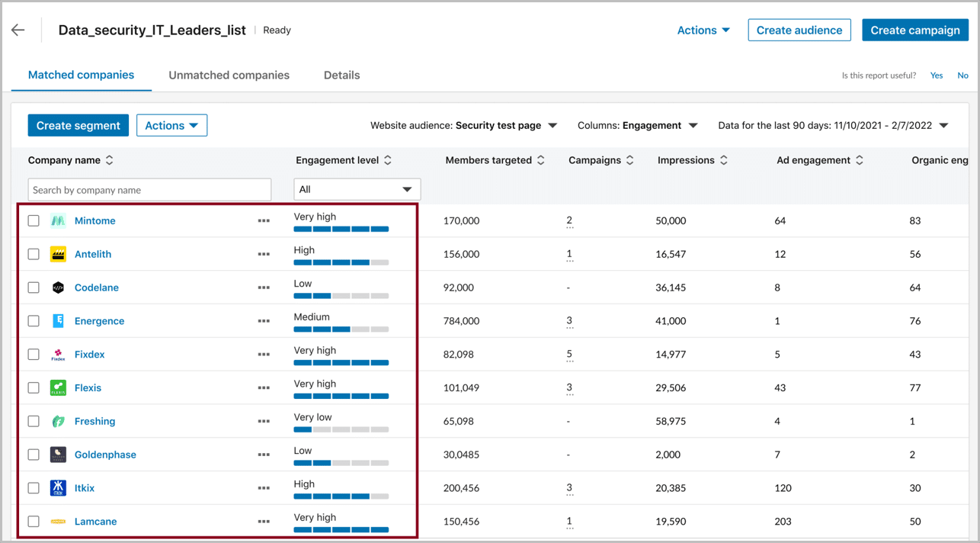Image resolution: width=980 pixels, height=543 pixels.
Task: Click the back arrow icon
Action: click(18, 30)
